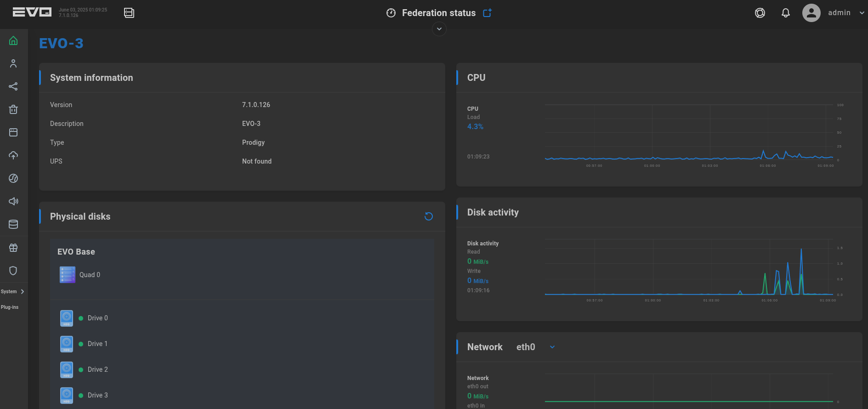Image resolution: width=868 pixels, height=409 pixels.
Task: Refresh the Physical disks panel
Action: [x=429, y=216]
